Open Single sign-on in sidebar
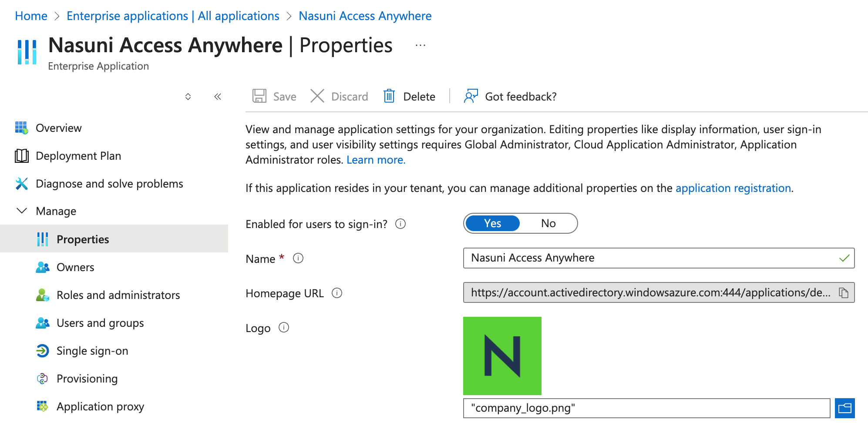Screen dimensions: 868x423 [92, 351]
